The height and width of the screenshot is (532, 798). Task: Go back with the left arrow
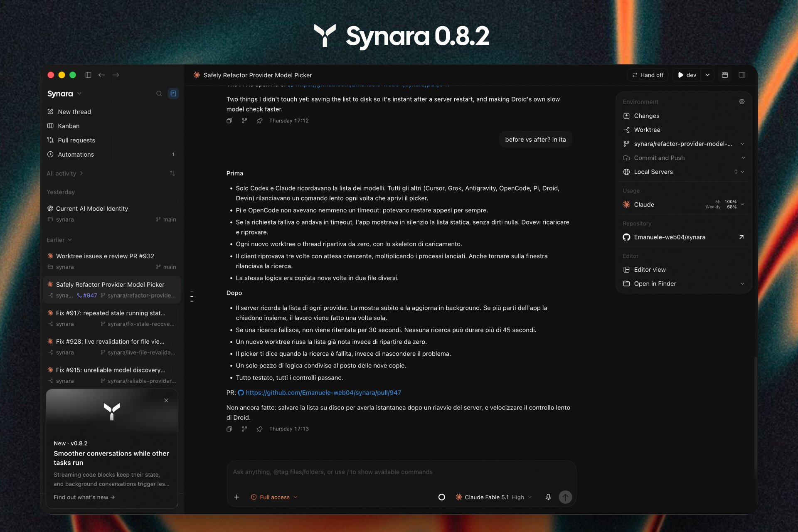(101, 75)
